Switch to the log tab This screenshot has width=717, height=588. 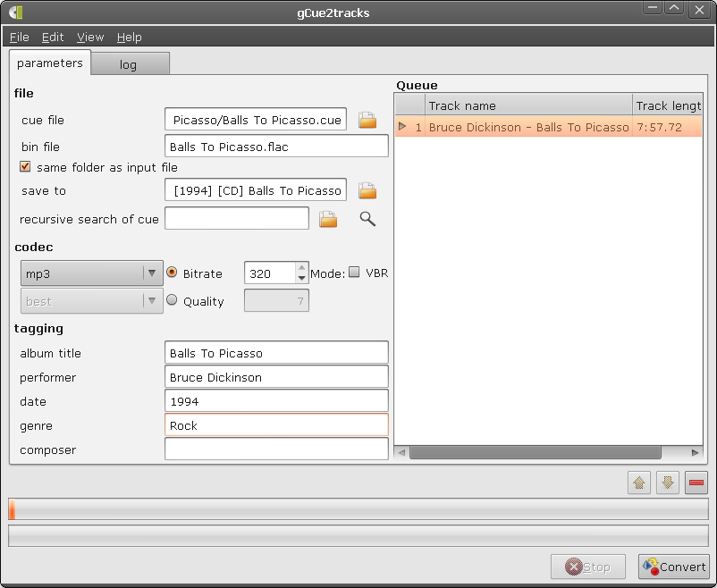[131, 64]
